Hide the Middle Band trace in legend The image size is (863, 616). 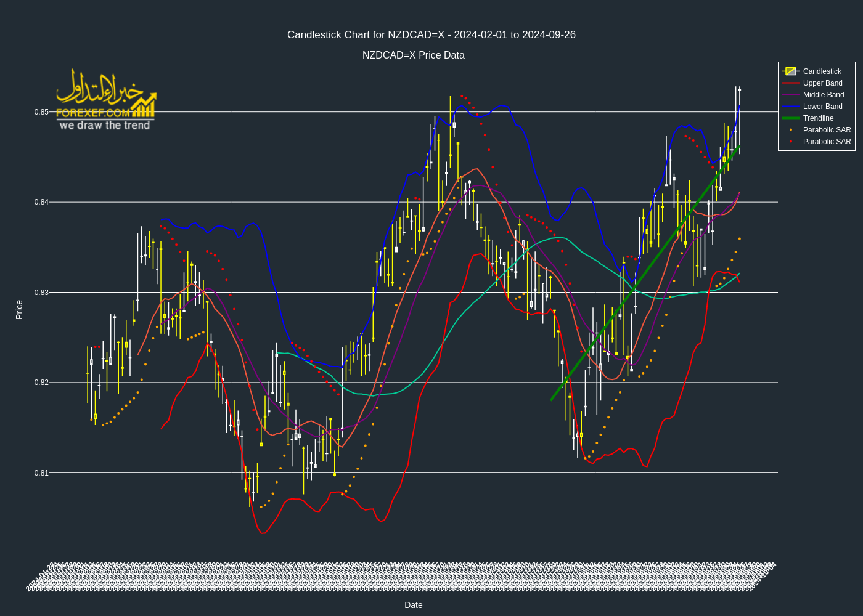point(817,95)
